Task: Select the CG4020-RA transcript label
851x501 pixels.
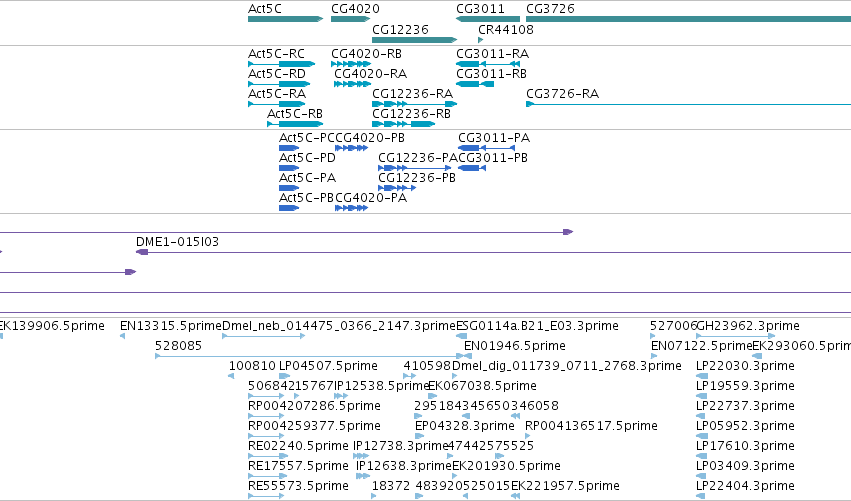Action: point(370,74)
